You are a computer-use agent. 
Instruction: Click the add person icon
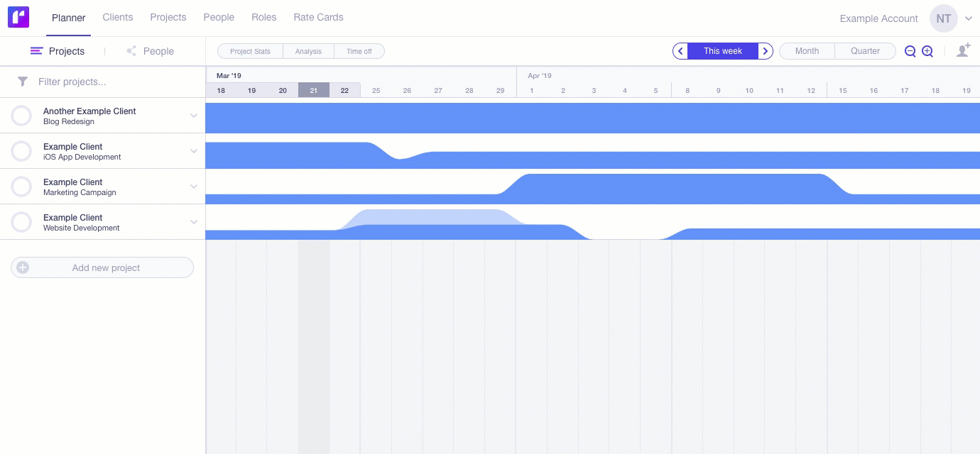pyautogui.click(x=963, y=50)
